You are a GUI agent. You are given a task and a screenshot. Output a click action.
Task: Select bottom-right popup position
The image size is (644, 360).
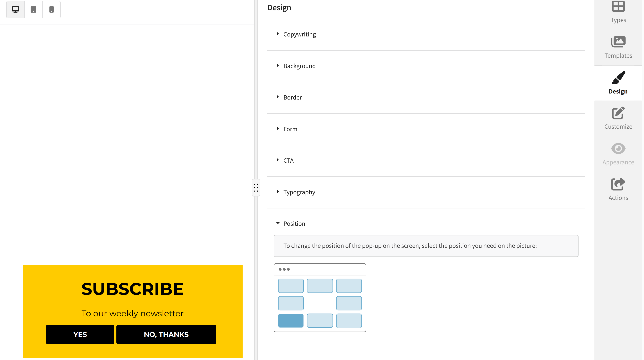pos(349,321)
